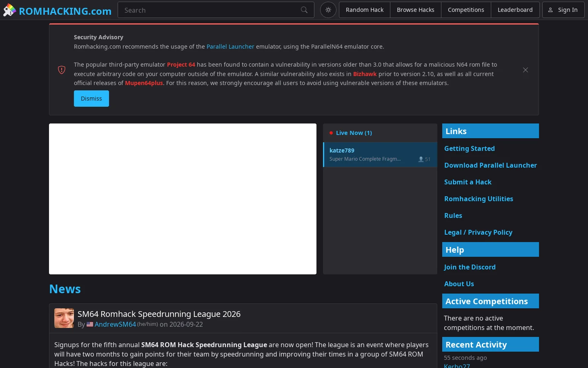
Task: Click the Kerbo27 recent activity link
Action: pos(457,366)
